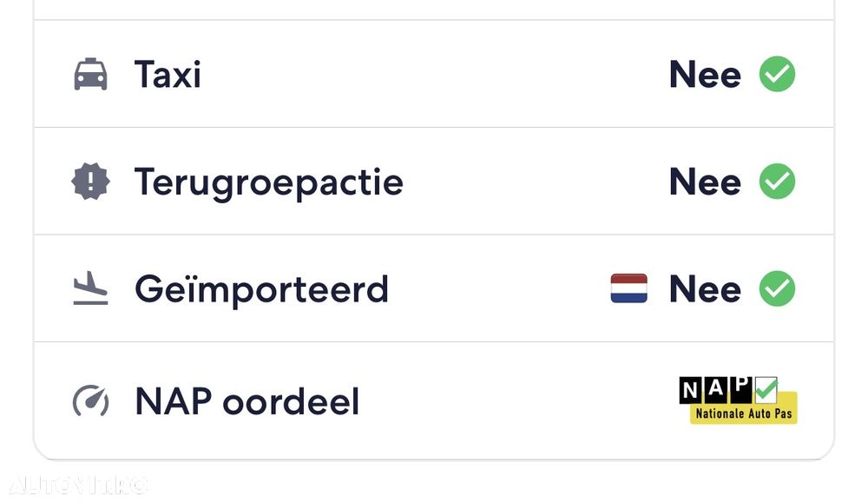868x503 pixels.
Task: Click the Autovit.ro watermark
Action: pos(78,485)
